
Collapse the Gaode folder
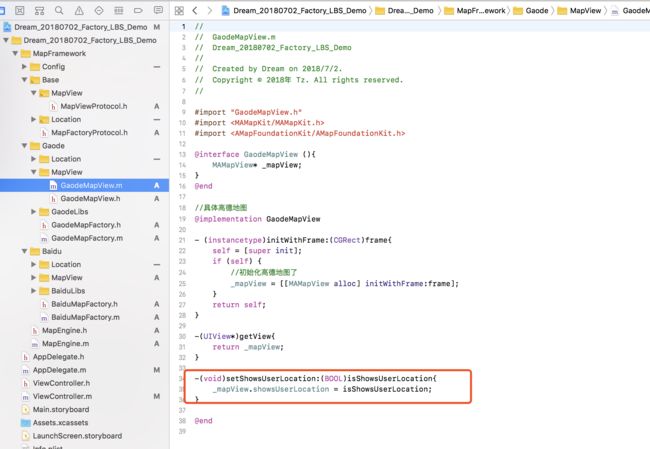[x=24, y=146]
